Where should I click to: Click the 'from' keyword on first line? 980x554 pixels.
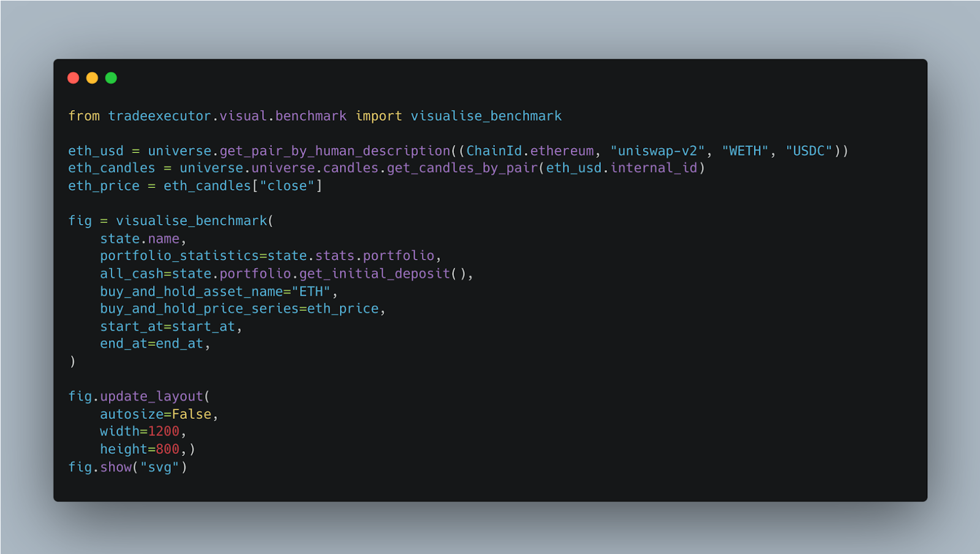tap(84, 116)
